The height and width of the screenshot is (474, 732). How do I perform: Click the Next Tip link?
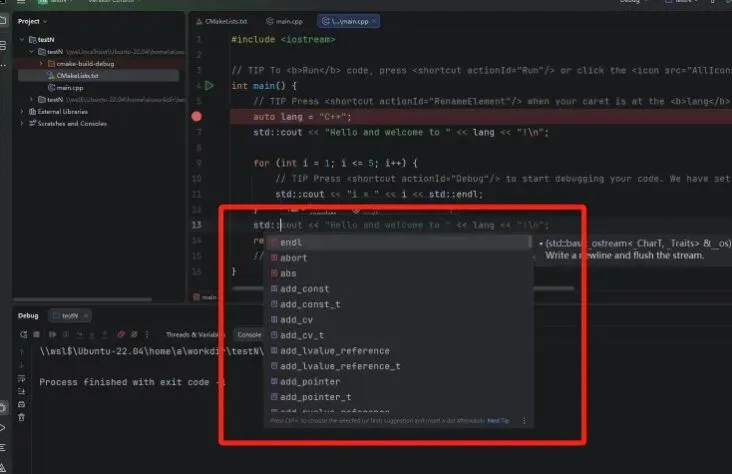[x=498, y=421]
